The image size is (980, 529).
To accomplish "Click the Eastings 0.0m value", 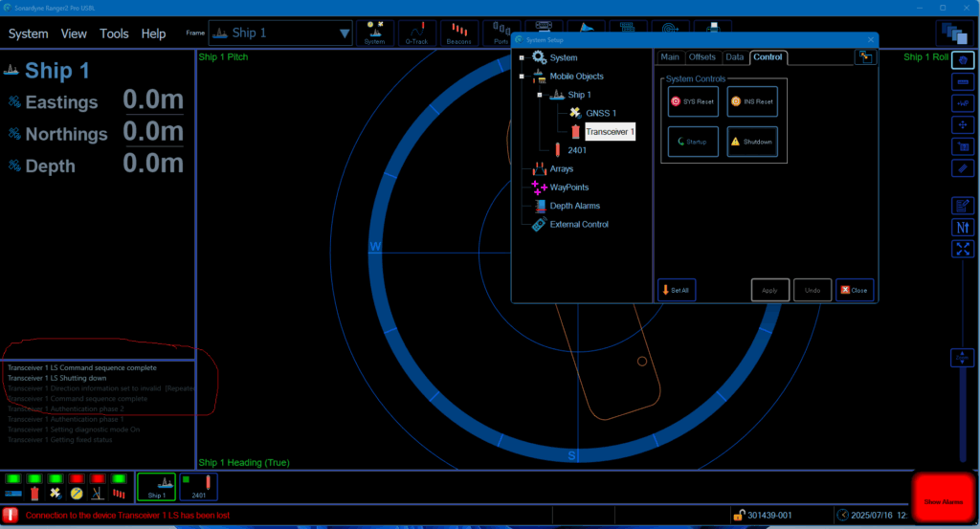I will [153, 99].
